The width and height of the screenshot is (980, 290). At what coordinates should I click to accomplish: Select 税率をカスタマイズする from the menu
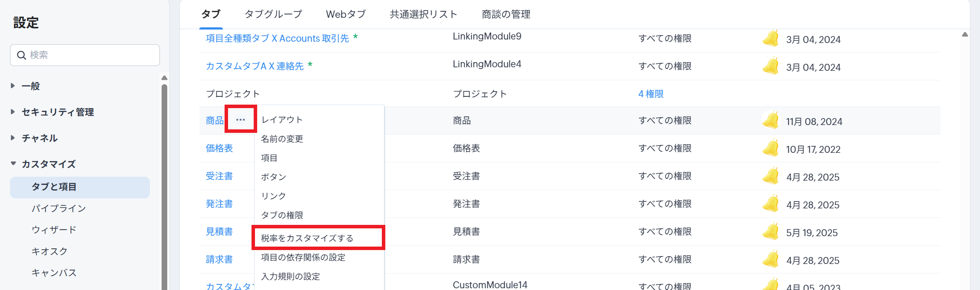tap(307, 238)
